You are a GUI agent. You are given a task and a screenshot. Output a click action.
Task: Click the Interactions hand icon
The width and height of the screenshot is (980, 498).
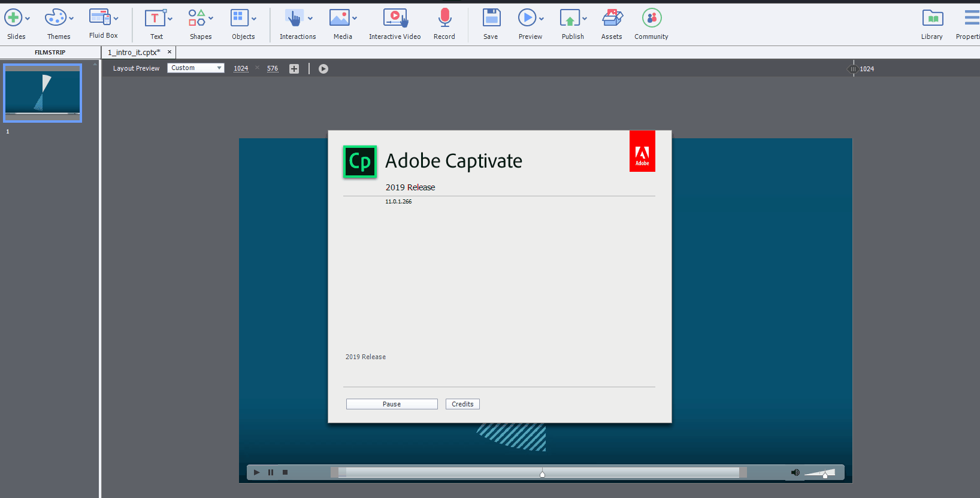(294, 18)
